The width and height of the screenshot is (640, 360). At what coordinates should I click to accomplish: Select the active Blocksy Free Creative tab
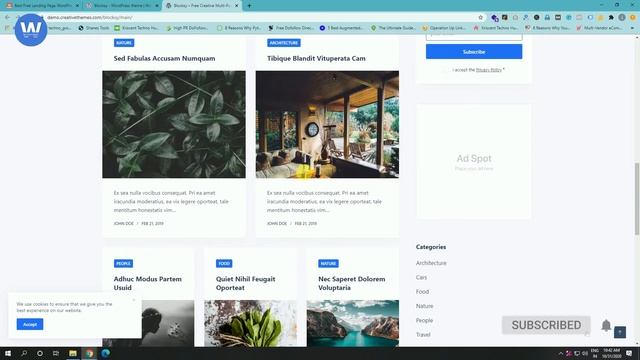[202, 6]
